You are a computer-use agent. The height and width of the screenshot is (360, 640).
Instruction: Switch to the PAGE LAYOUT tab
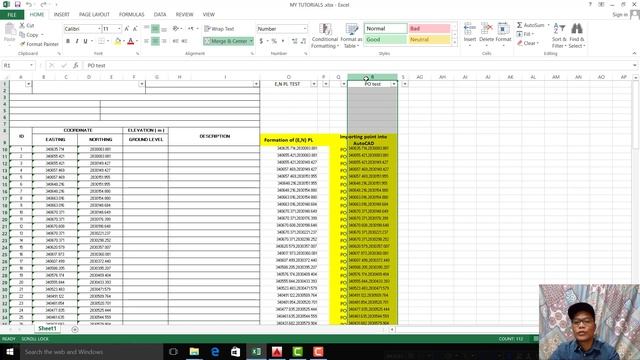[94, 14]
